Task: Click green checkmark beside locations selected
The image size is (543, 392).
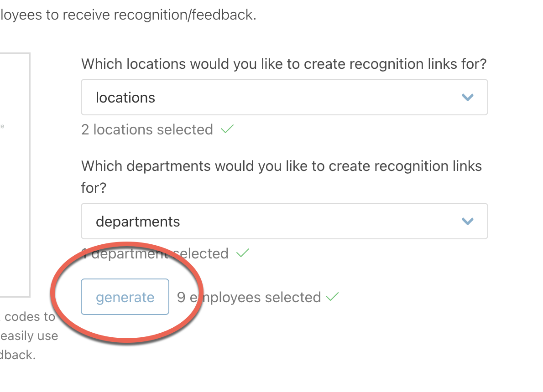Action: coord(227,129)
